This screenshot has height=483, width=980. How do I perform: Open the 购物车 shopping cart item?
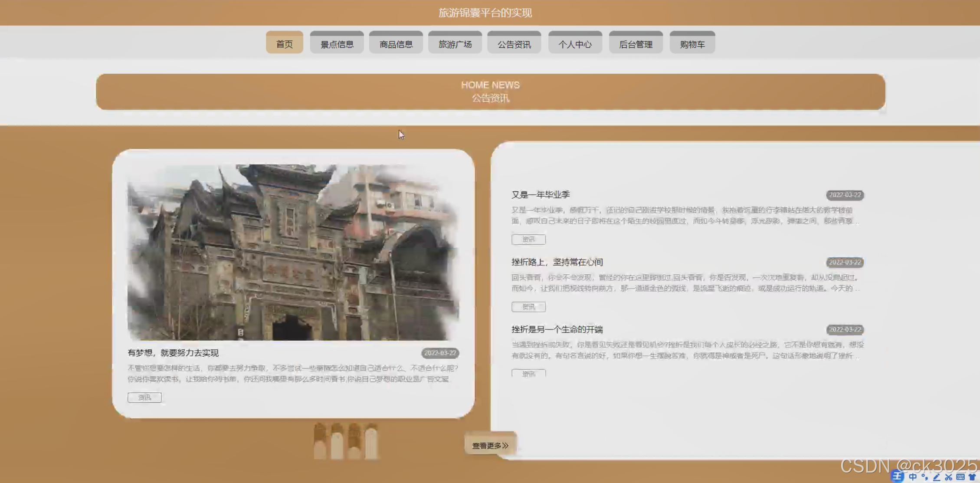(x=692, y=44)
